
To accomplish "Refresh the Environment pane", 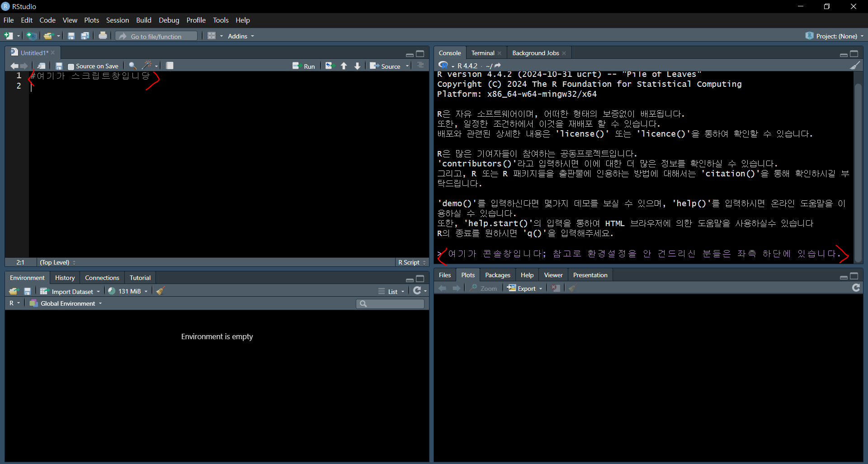I will click(417, 291).
